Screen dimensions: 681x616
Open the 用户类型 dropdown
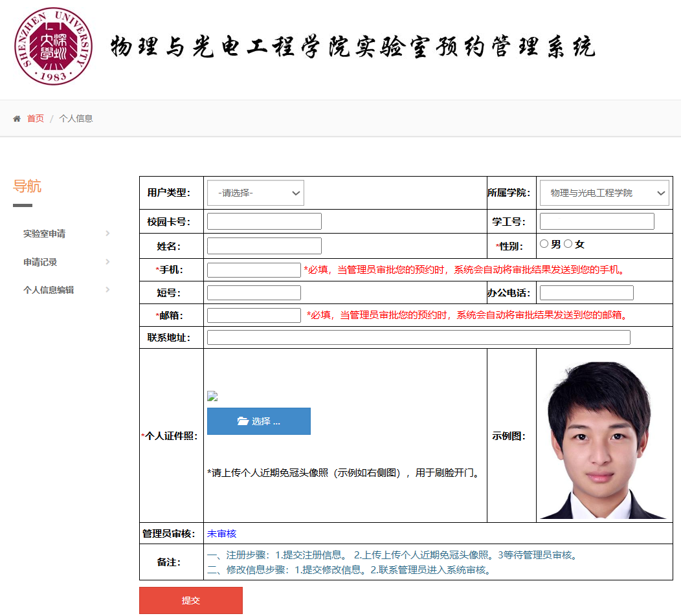tap(255, 193)
